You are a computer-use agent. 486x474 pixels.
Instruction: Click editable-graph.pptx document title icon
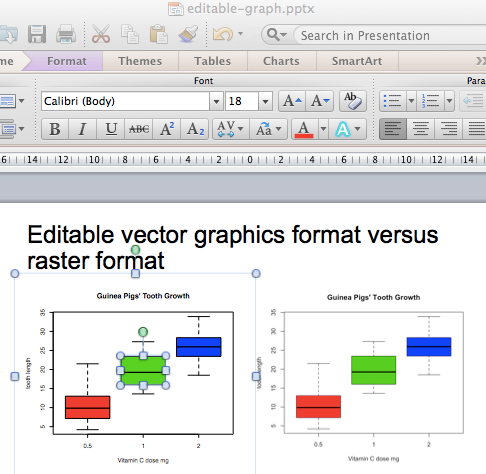tap(176, 9)
